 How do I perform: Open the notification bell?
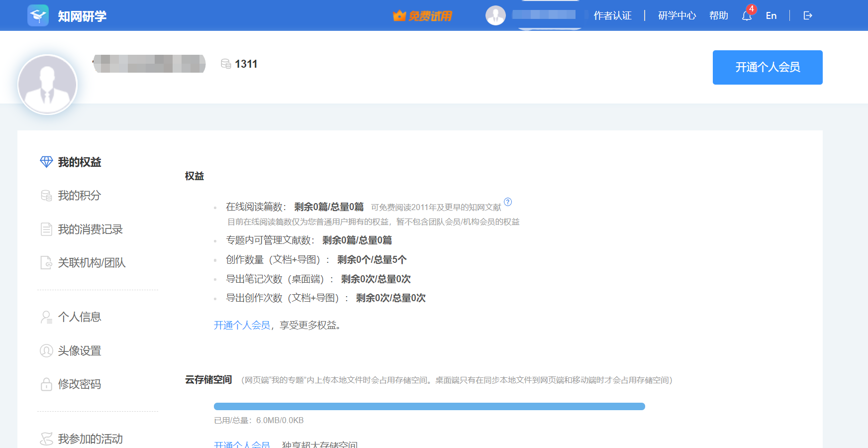pos(747,16)
